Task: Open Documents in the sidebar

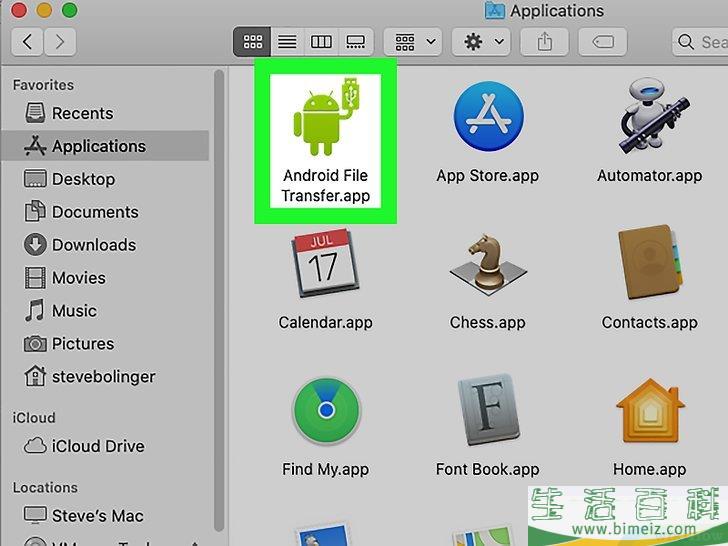Action: pyautogui.click(x=104, y=212)
